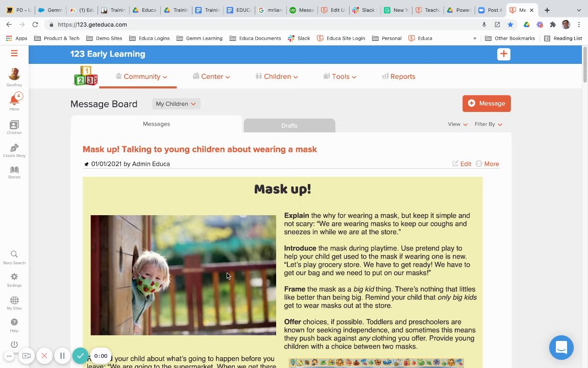Open the chat support bubble
This screenshot has height=368, width=588.
click(x=561, y=348)
